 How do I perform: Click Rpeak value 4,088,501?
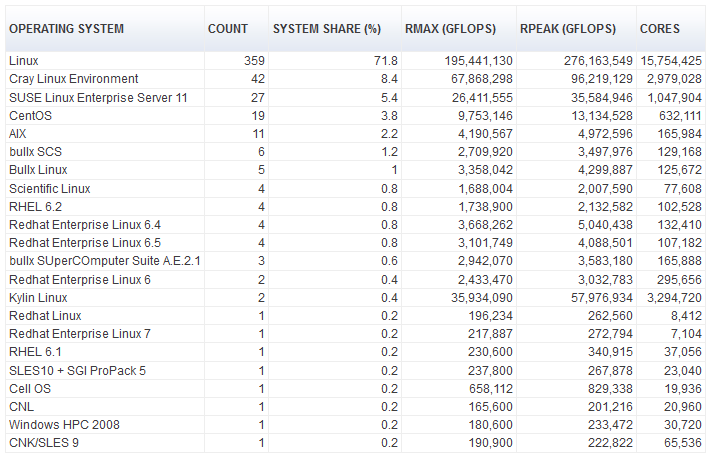(605, 243)
